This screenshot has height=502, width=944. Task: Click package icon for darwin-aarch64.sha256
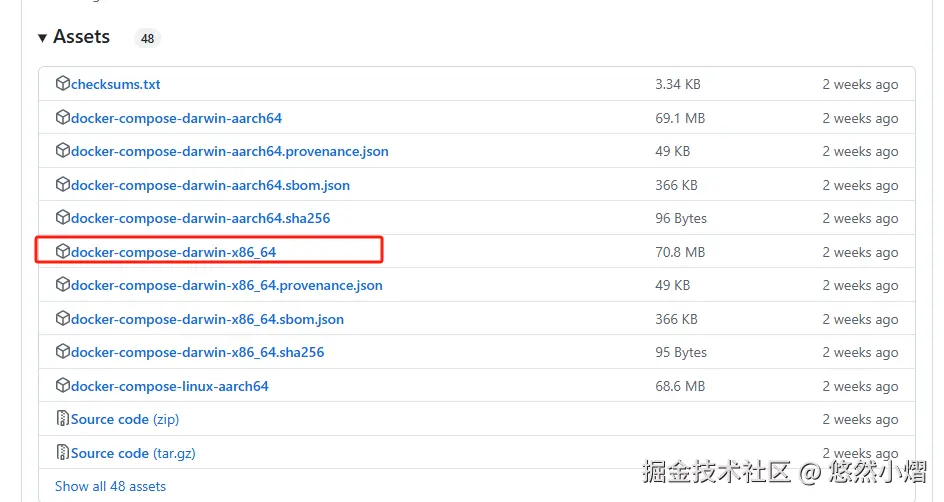pos(63,217)
